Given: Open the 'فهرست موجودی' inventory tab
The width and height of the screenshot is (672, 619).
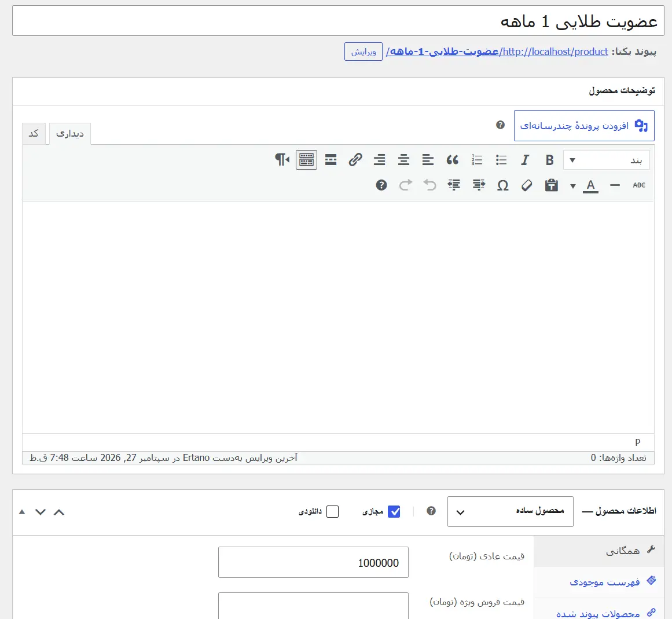Looking at the screenshot, I should (x=598, y=582).
